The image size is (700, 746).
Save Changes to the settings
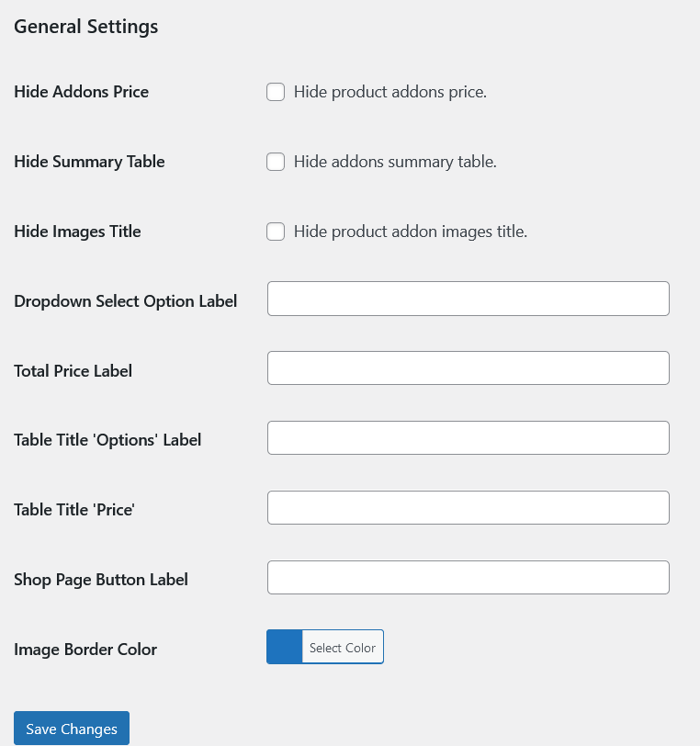(72, 729)
